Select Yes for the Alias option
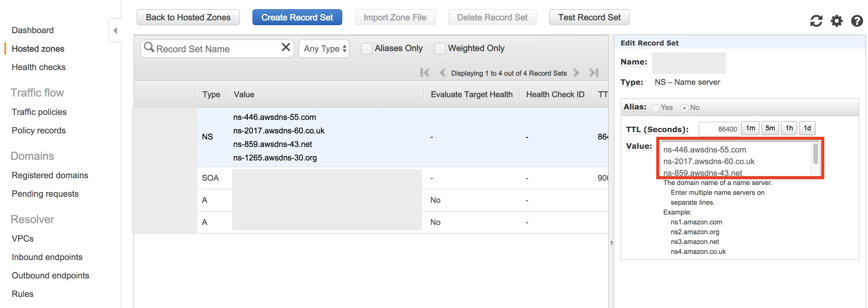The height and width of the screenshot is (308, 868). point(655,108)
